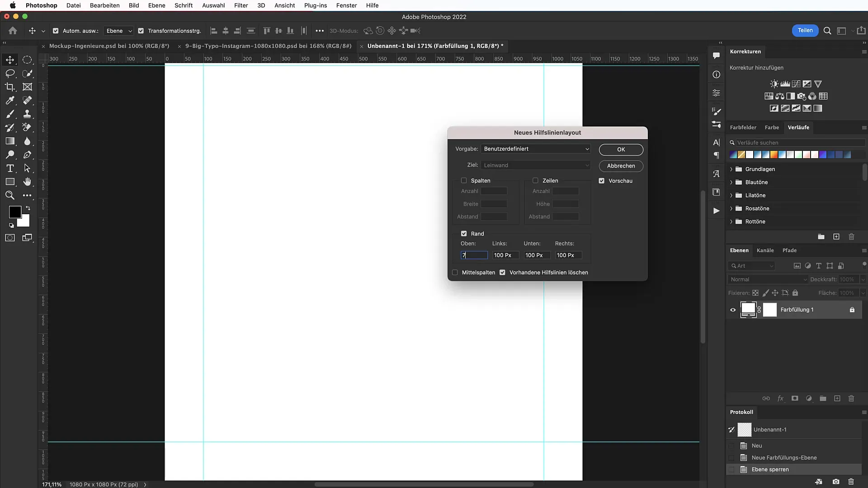
Task: Expand the Rosatöne gradient folder
Action: pyautogui.click(x=731, y=208)
